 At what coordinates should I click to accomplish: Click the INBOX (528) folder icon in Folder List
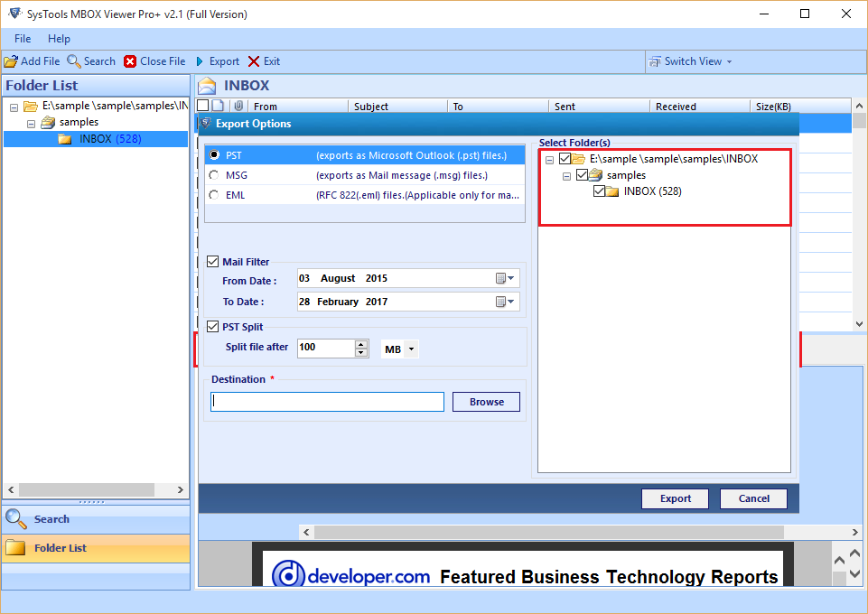[x=65, y=139]
